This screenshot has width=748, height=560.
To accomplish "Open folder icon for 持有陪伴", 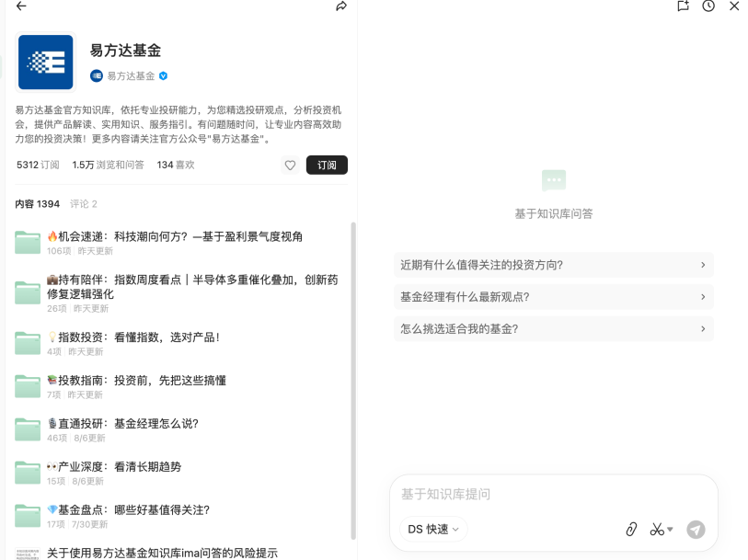I will (x=28, y=292).
